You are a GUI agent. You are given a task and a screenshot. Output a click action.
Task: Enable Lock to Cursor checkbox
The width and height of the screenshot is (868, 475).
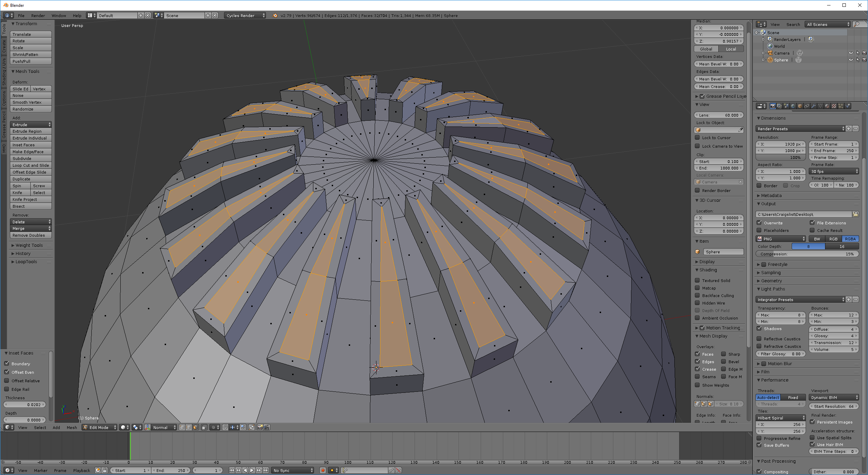tap(698, 137)
